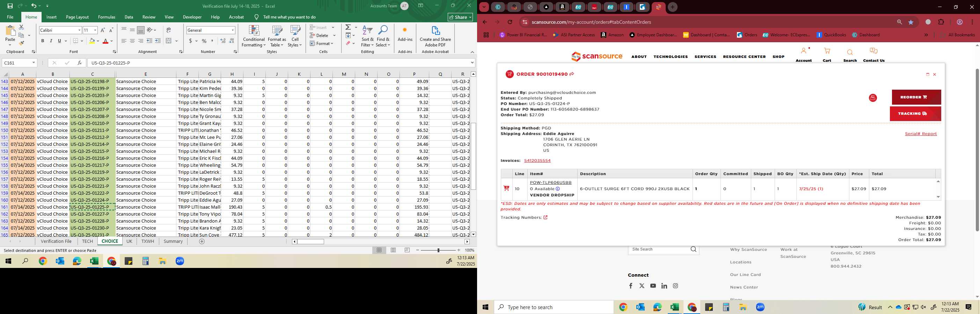Click the TRACKING button

pos(915,114)
